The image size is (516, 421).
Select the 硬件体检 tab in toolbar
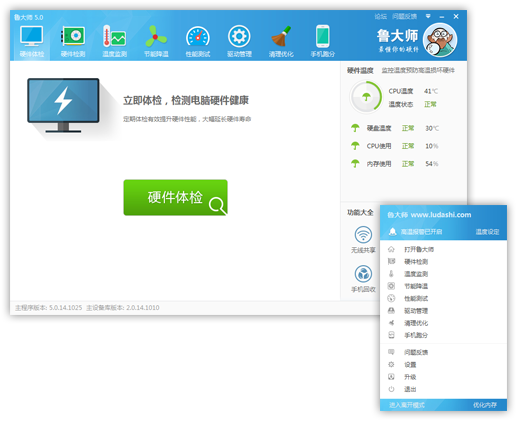pyautogui.click(x=31, y=41)
